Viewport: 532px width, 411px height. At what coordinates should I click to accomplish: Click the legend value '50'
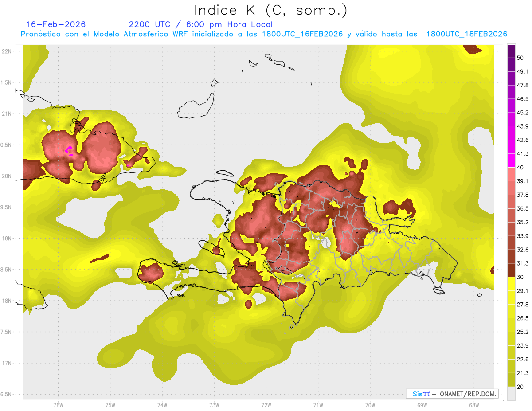coord(520,58)
